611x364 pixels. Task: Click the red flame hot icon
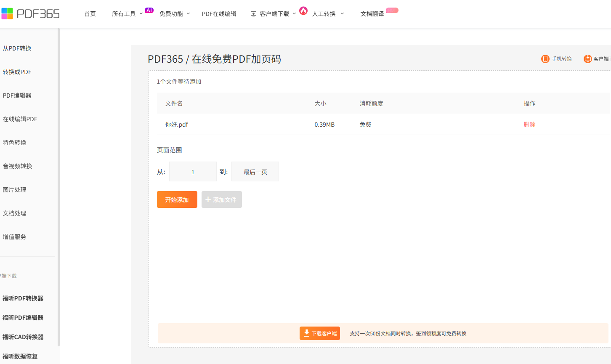pos(303,11)
